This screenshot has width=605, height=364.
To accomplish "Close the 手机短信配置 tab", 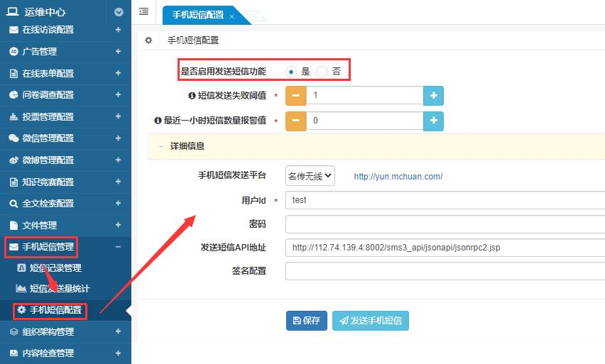I will pos(231,16).
